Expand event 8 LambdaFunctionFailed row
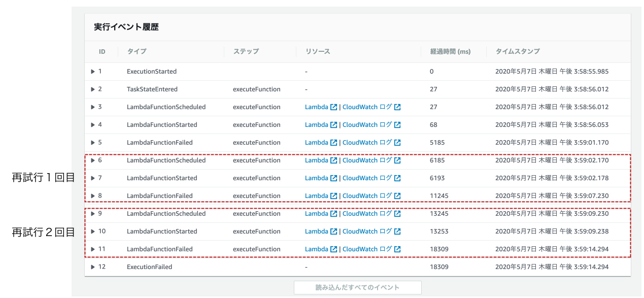 93,196
